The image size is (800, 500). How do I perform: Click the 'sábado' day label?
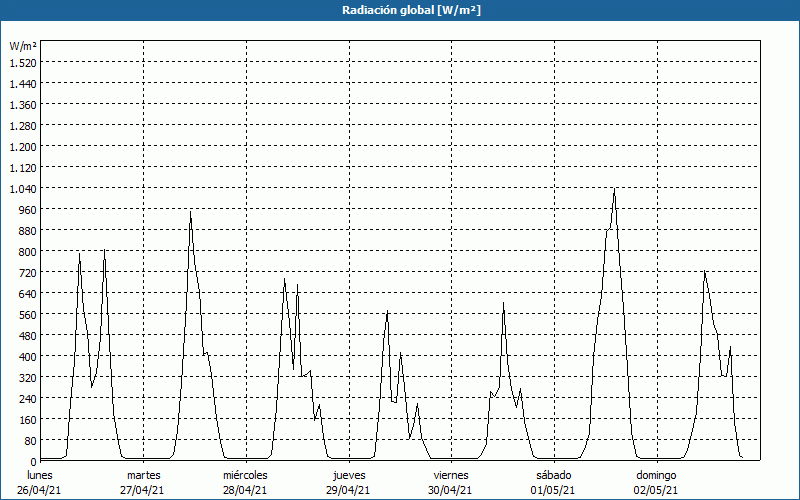point(554,475)
